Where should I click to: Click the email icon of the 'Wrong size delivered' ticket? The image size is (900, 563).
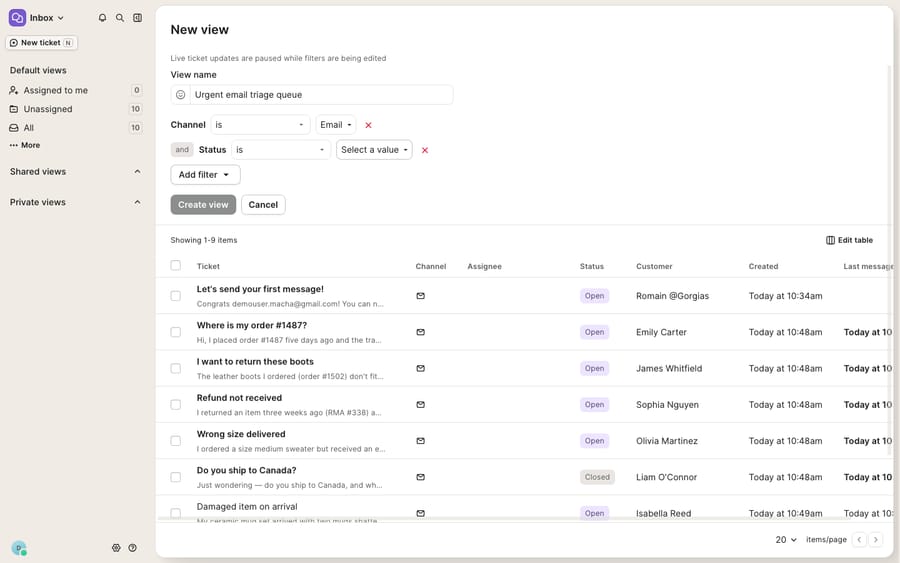(x=421, y=441)
